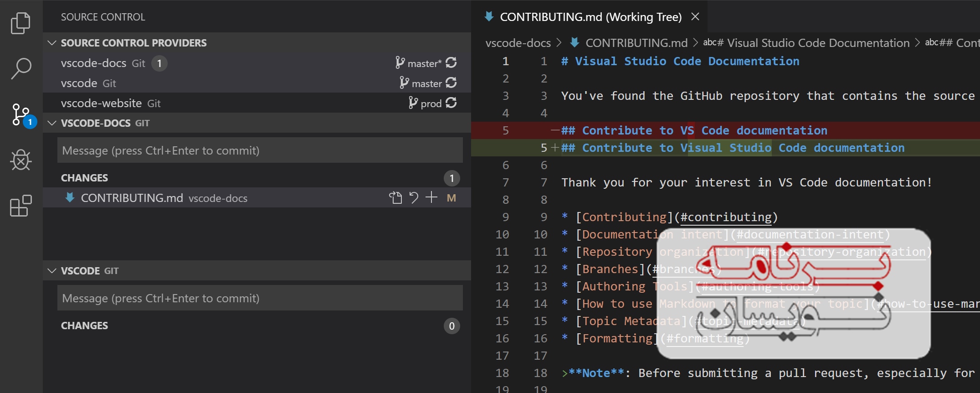Click the removed line 5 in diff
The image size is (980, 393).
[x=725, y=130]
